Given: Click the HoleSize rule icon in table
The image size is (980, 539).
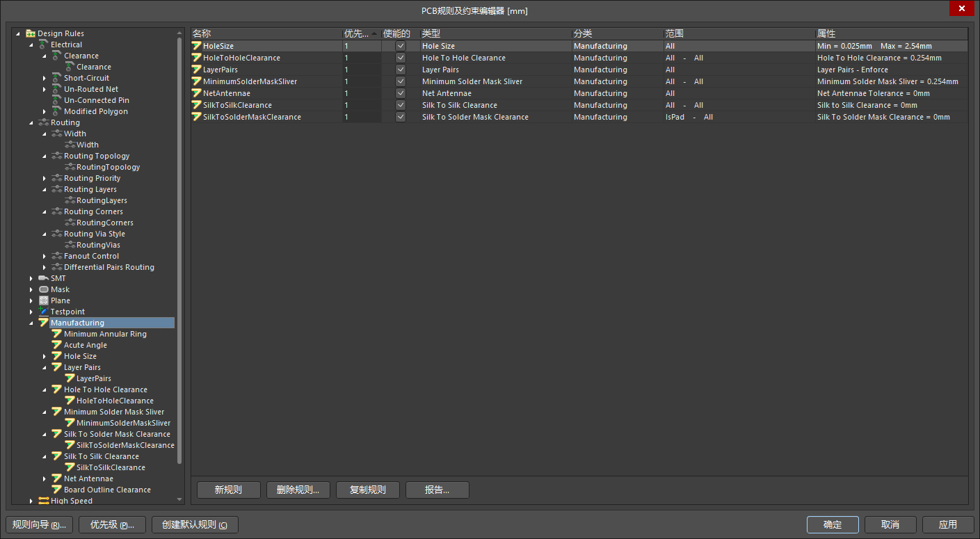Looking at the screenshot, I should pyautogui.click(x=197, y=46).
